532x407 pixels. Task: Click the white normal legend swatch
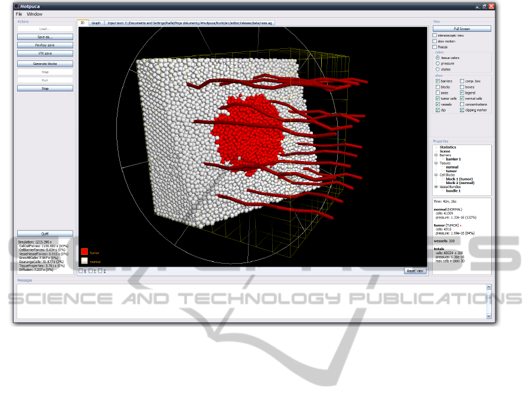pos(84,261)
